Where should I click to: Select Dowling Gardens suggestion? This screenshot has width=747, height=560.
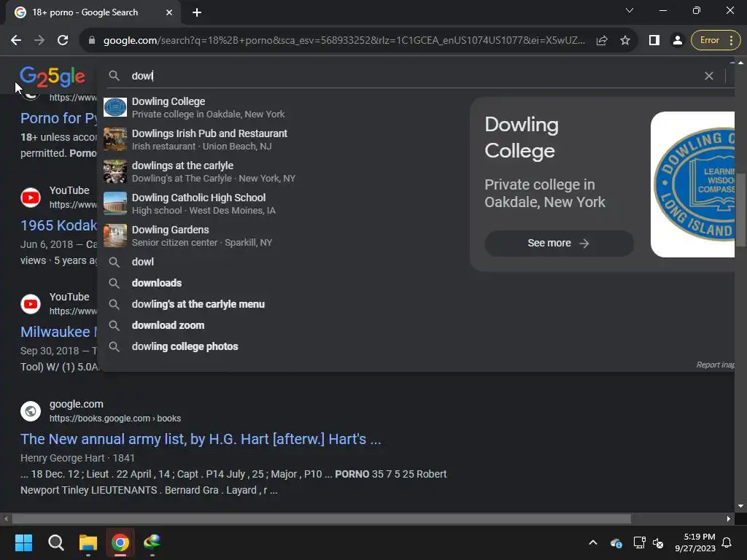(x=284, y=236)
